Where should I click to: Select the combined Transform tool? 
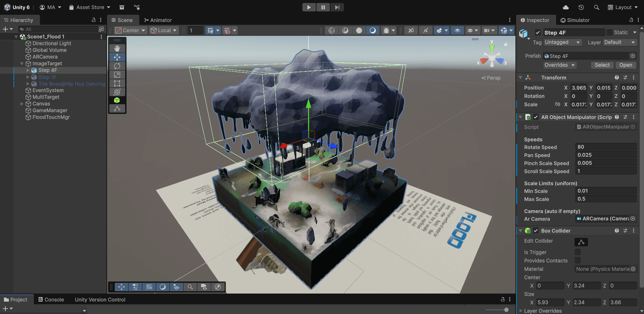(117, 92)
